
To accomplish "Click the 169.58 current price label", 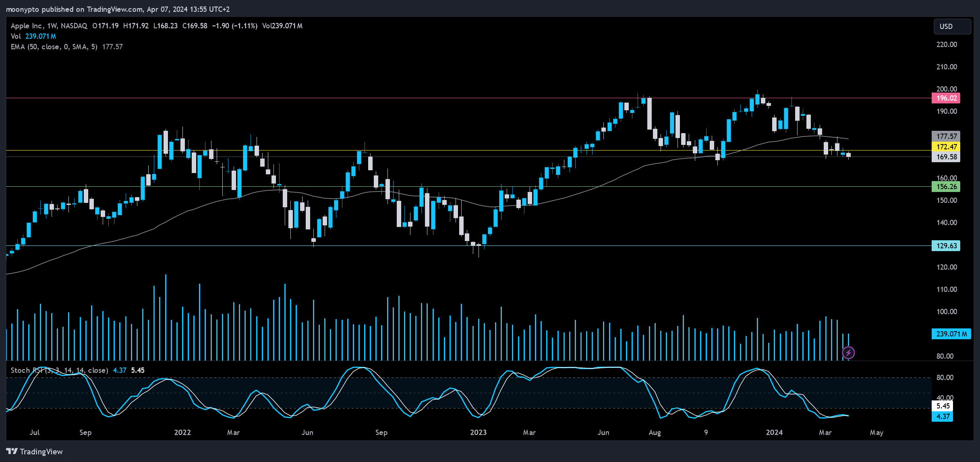I will (946, 157).
